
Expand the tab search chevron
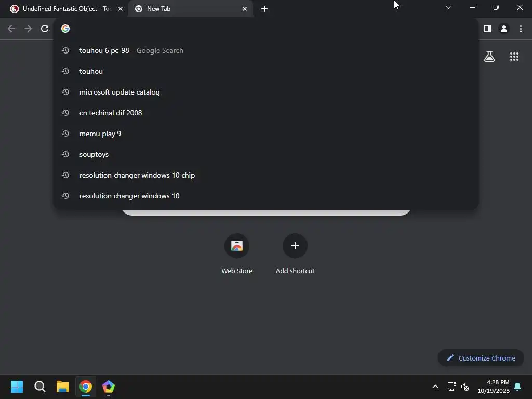[448, 7]
